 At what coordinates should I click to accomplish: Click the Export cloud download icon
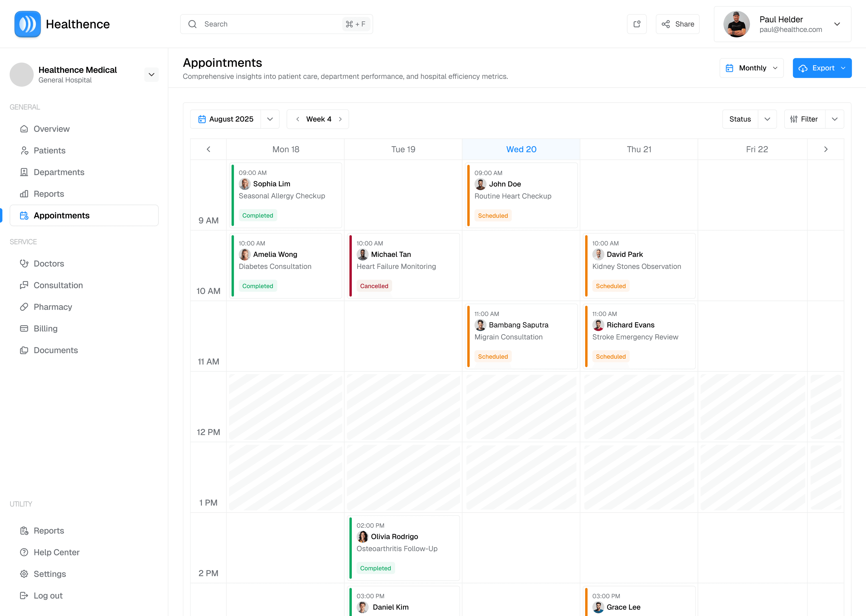803,68
